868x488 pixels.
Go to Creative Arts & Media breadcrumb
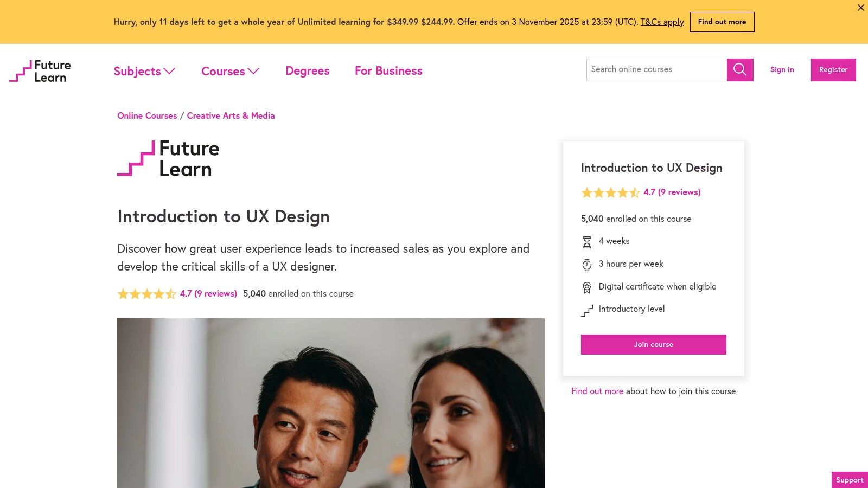[x=231, y=116]
